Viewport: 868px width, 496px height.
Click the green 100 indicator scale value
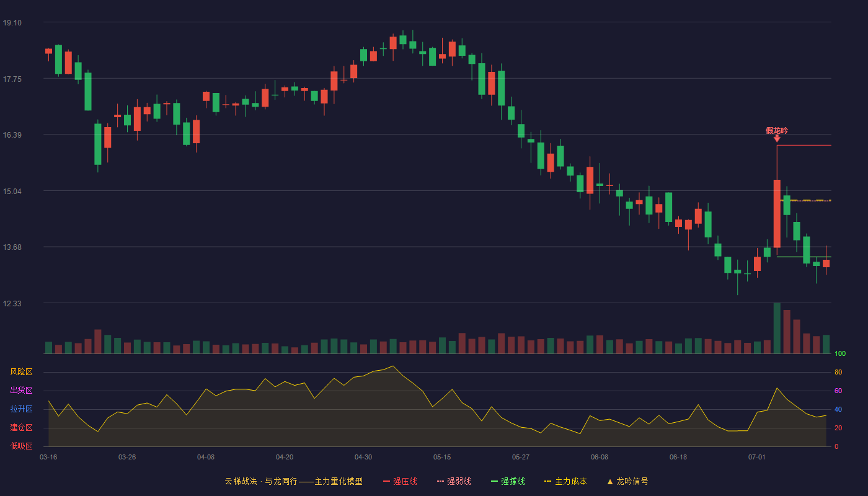[x=840, y=354]
